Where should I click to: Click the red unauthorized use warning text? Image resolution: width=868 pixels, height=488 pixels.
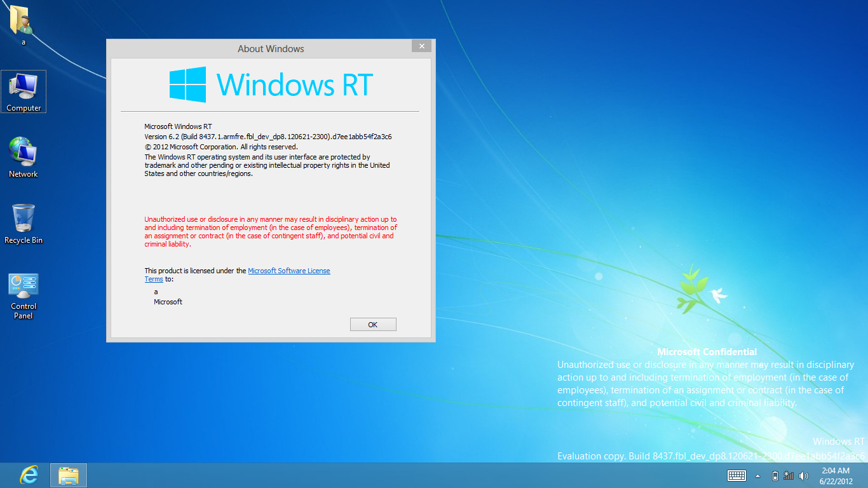tap(271, 232)
